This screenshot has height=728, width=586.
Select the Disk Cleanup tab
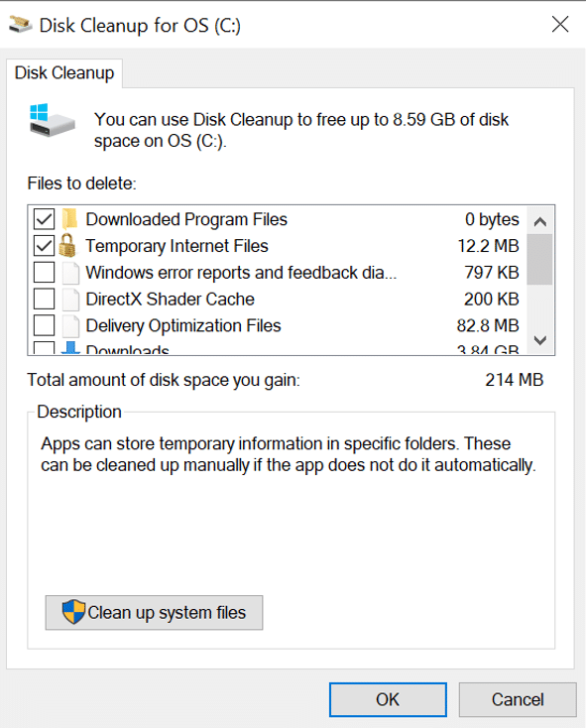(x=64, y=73)
